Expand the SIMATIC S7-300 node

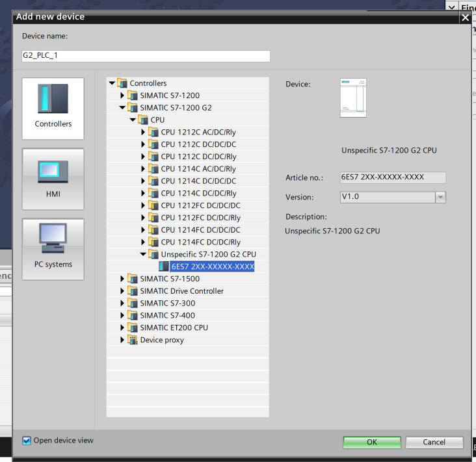122,303
